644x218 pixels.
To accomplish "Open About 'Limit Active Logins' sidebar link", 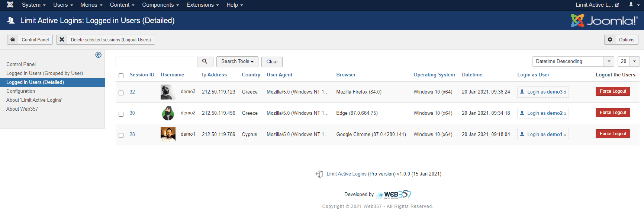I will click(x=34, y=100).
